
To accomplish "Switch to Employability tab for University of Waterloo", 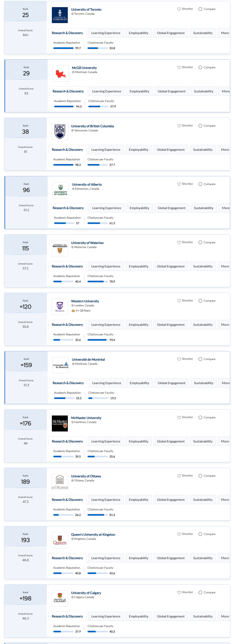I will [x=139, y=266].
